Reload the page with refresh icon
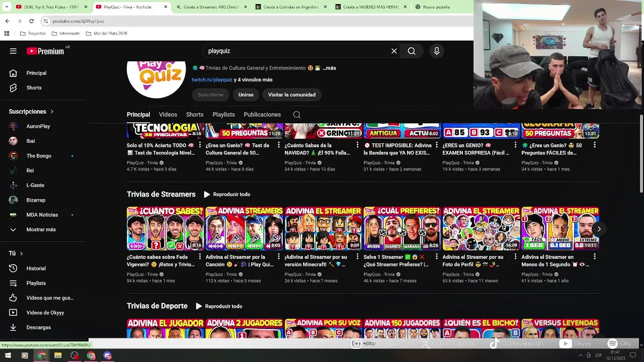 point(31,21)
